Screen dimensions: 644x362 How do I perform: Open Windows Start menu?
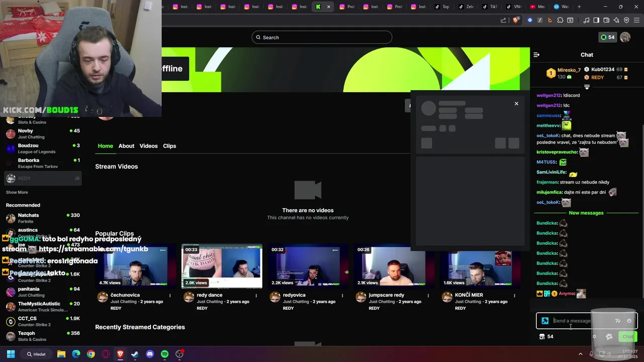(11, 354)
